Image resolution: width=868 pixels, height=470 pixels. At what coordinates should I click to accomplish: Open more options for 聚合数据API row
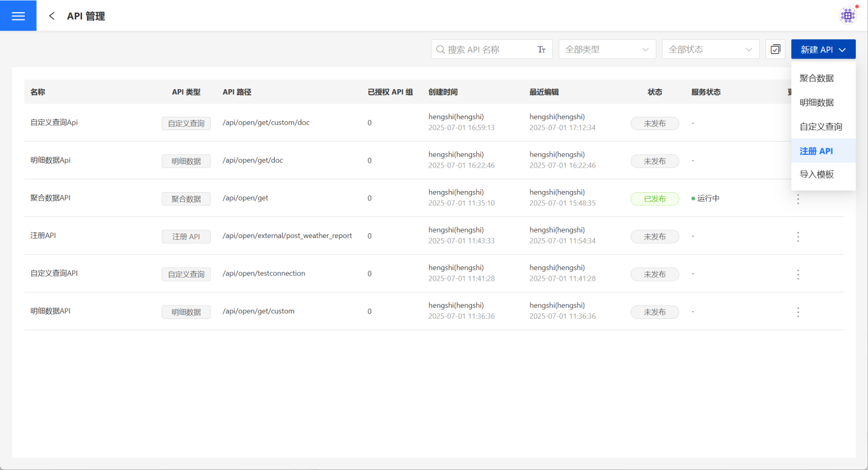[x=798, y=199]
